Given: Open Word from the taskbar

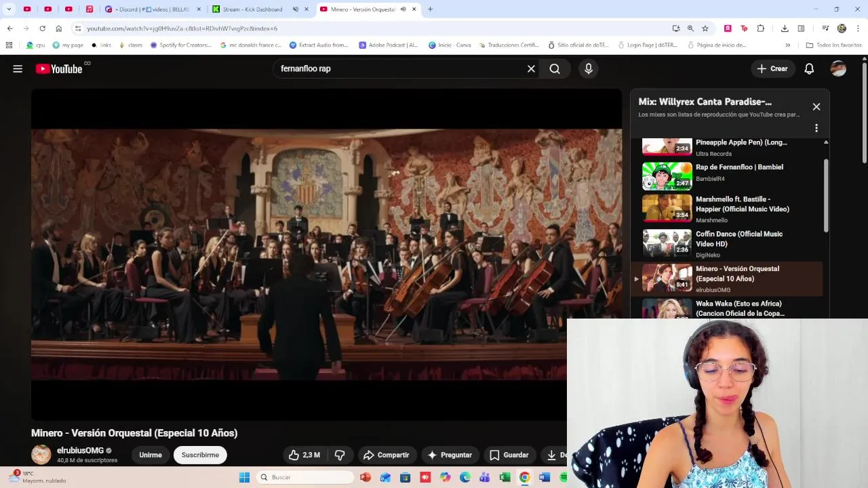Looking at the screenshot, I should tap(544, 477).
